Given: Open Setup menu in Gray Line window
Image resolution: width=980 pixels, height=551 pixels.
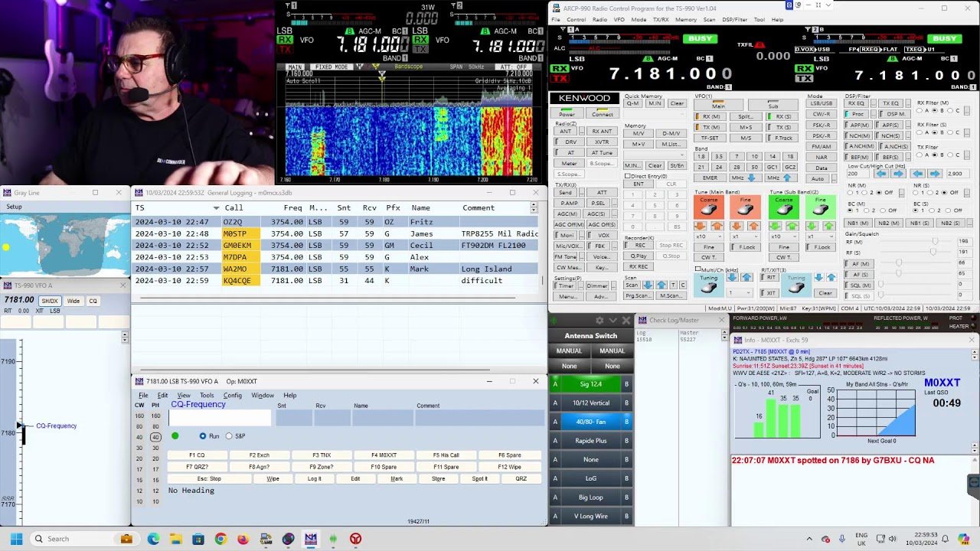Looking at the screenshot, I should 14,207.
